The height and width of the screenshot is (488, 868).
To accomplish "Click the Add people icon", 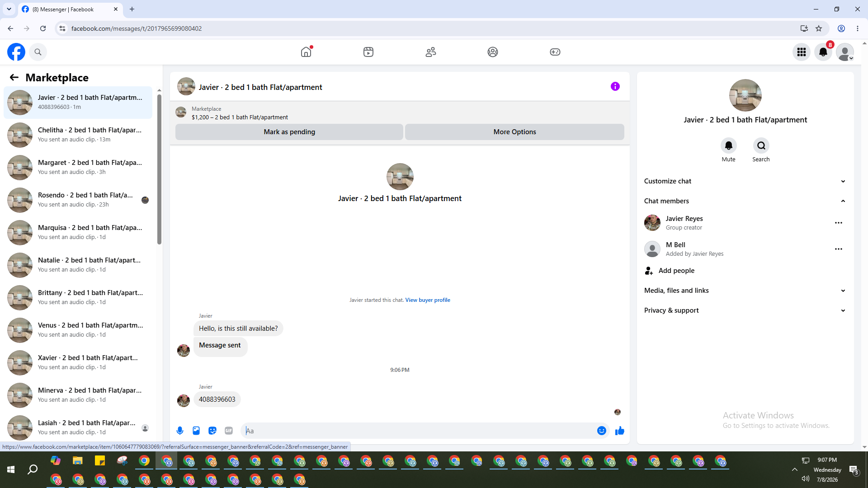I will pos(649,271).
